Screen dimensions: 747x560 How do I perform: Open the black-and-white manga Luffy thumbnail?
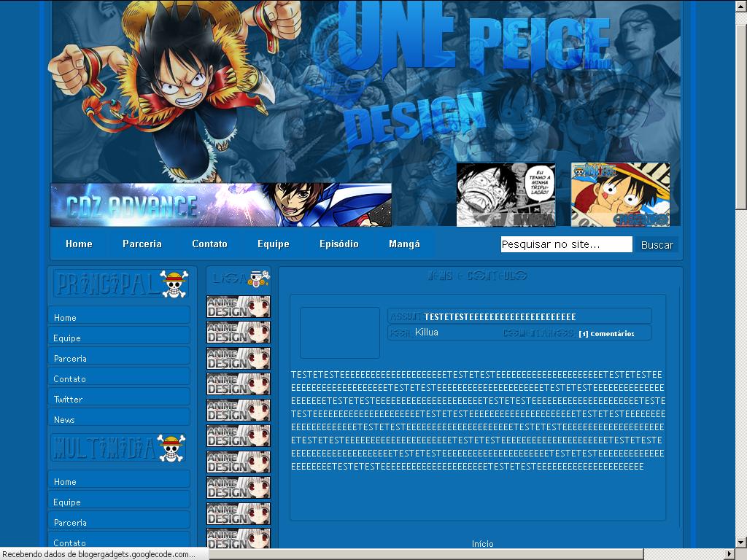tap(506, 195)
